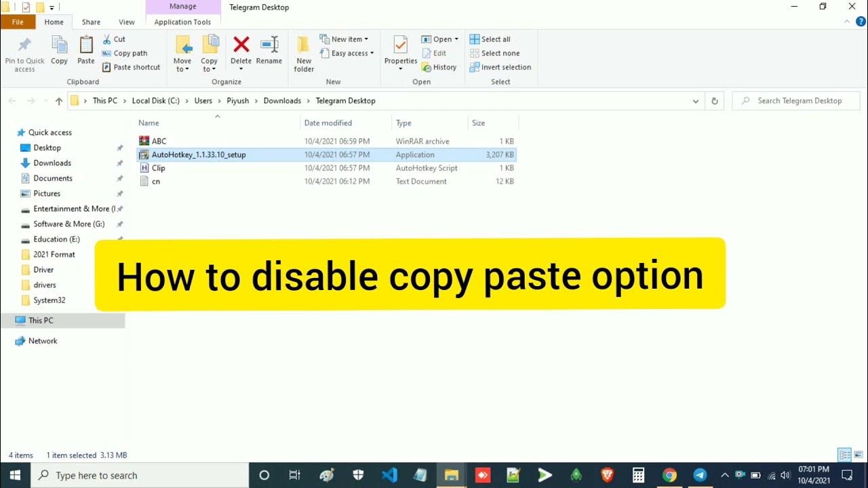The height and width of the screenshot is (488, 868).
Task: Click Downloads in the address breadcrumb
Action: click(x=282, y=101)
